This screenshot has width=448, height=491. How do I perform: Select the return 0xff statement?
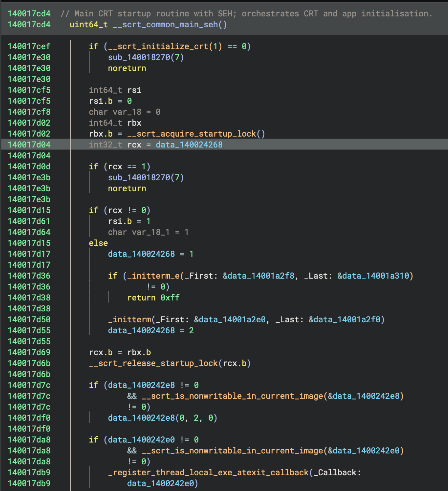coord(153,298)
